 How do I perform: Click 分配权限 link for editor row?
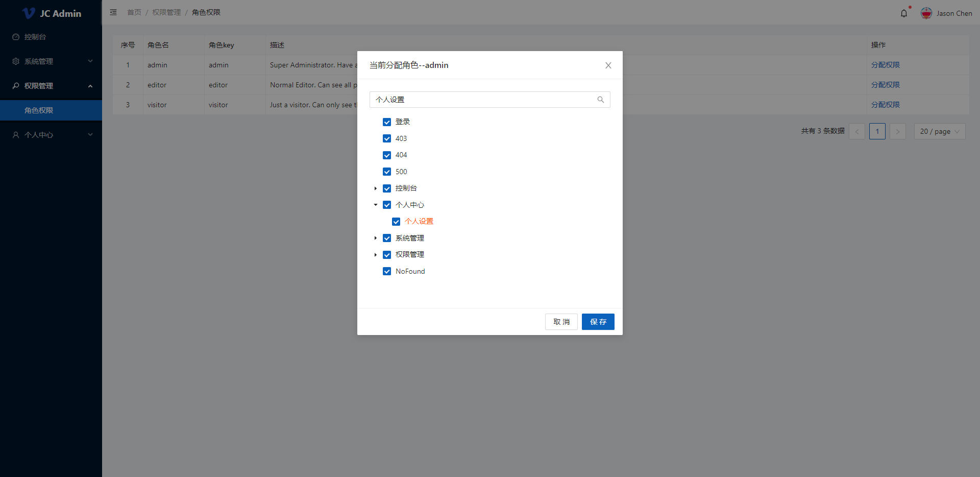(886, 85)
